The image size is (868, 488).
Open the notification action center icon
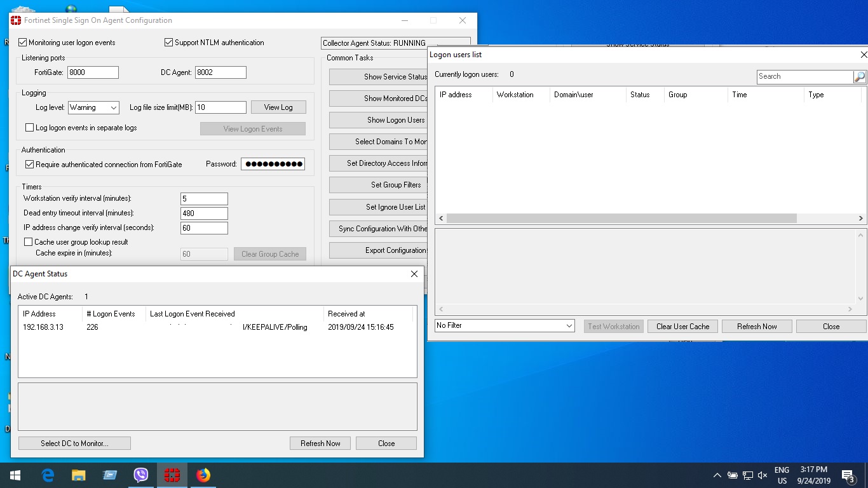pos(847,475)
